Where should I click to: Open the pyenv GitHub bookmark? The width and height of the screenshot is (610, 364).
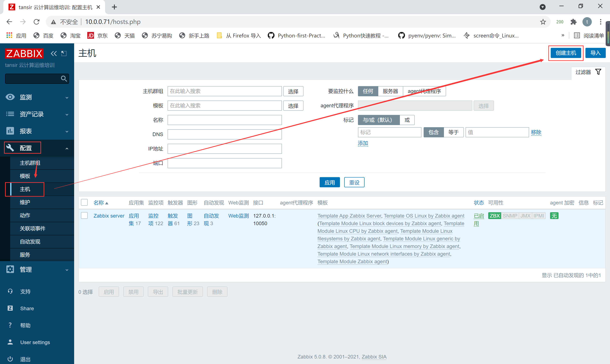pos(427,36)
